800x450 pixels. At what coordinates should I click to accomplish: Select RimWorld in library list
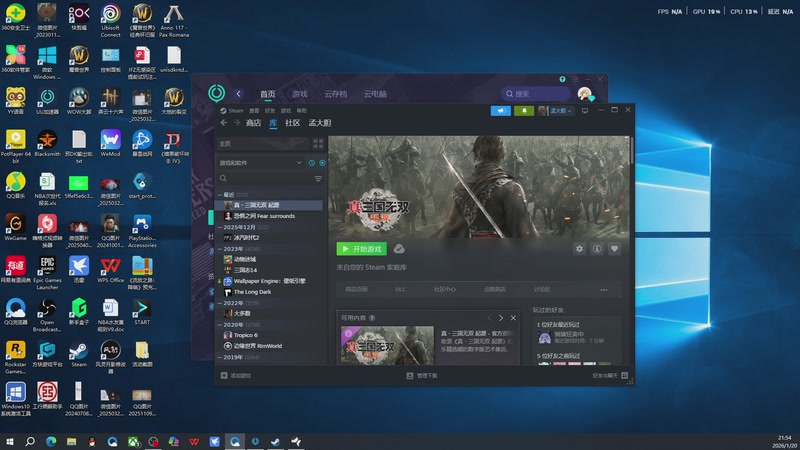tap(270, 346)
